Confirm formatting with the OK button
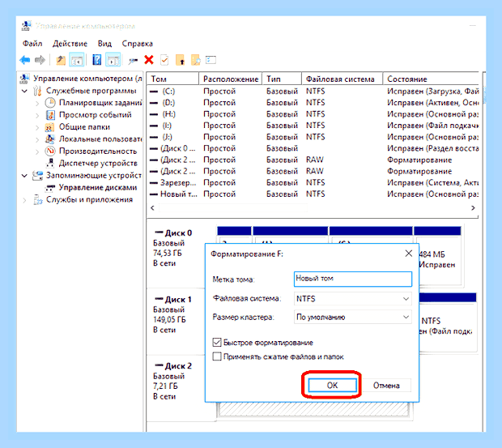The image size is (502, 448). click(332, 385)
